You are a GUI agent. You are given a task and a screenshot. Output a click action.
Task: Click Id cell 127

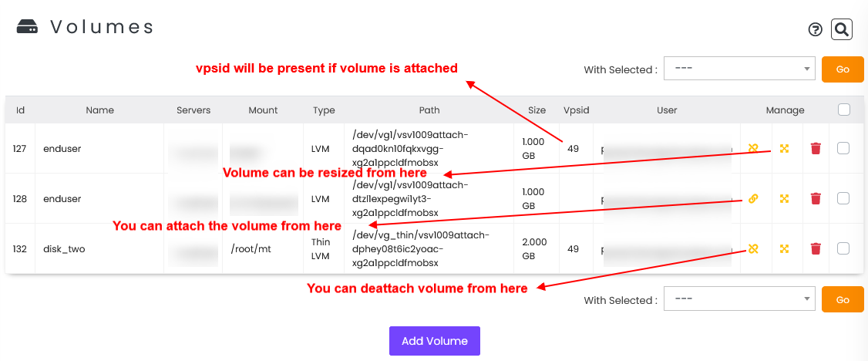point(20,148)
